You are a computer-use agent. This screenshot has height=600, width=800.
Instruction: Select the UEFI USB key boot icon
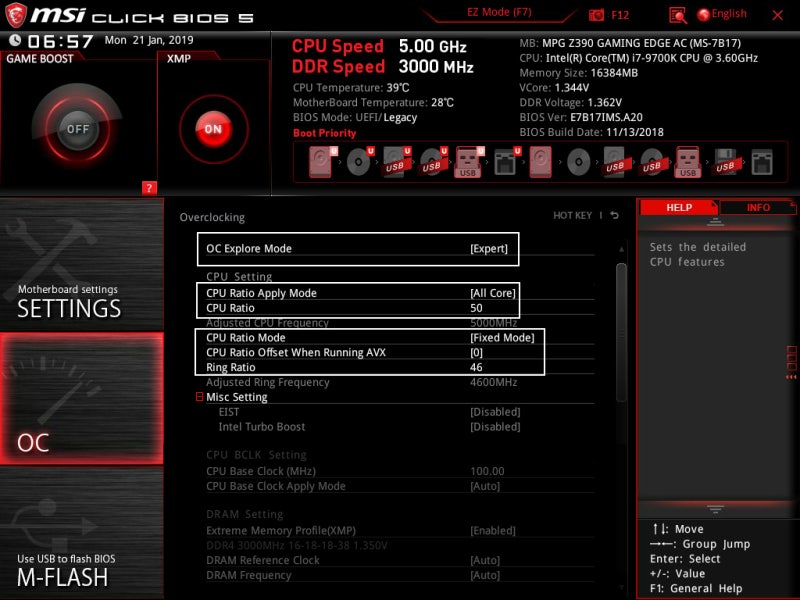[x=469, y=162]
